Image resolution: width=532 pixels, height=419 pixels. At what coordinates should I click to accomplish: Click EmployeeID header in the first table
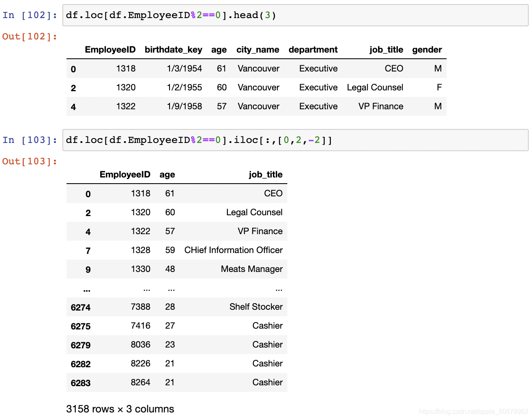coord(110,50)
